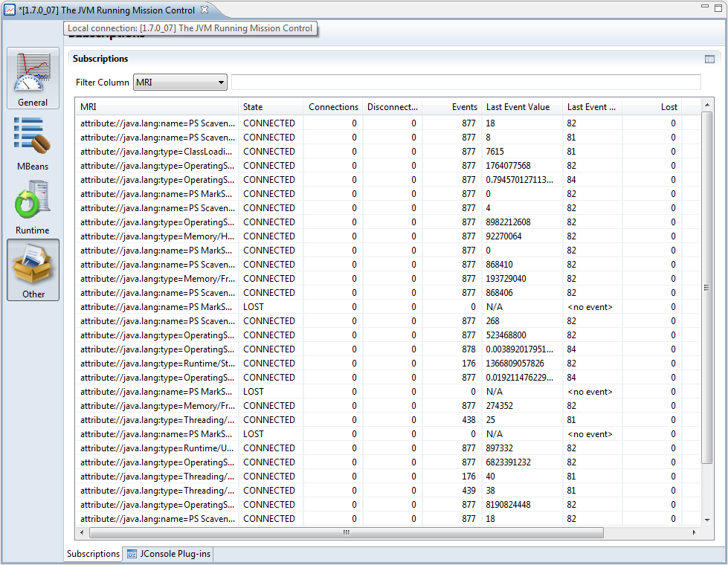Open the Subscriptions table settings icon

tap(709, 59)
